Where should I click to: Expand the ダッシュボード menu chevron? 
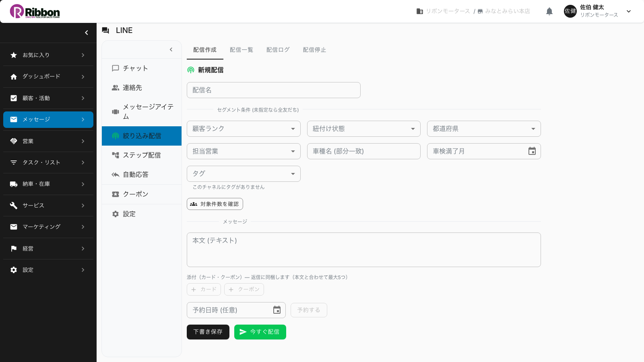click(x=83, y=76)
